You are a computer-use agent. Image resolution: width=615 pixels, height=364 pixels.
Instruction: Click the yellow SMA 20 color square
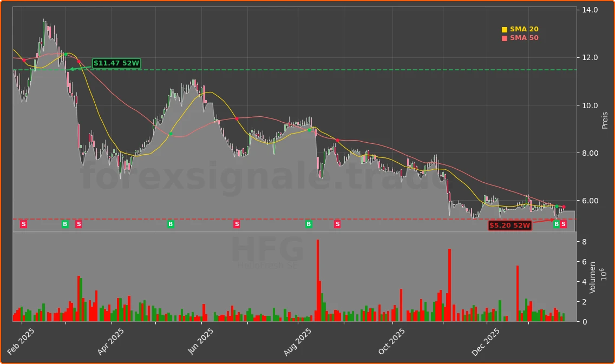pyautogui.click(x=505, y=29)
